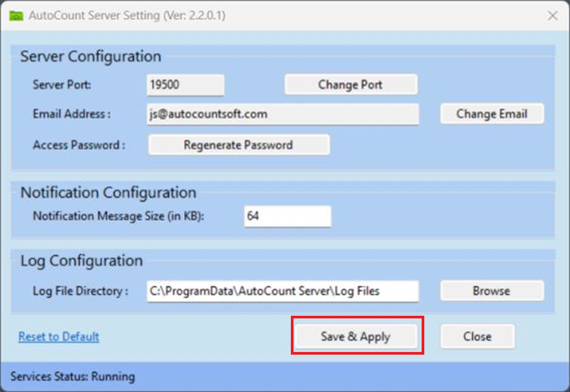Click the Notification Configuration heading
Viewport: 570px width, 392px height.
108,193
